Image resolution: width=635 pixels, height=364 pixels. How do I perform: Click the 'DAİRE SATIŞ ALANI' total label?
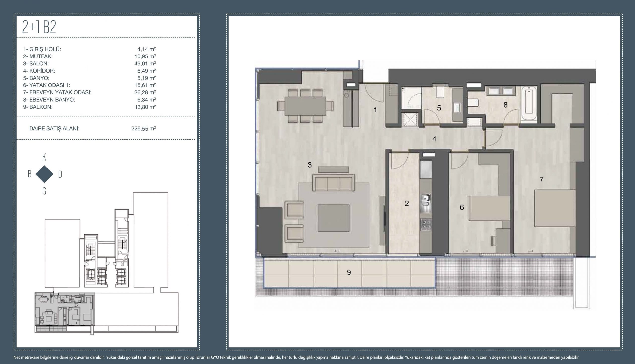tap(54, 129)
